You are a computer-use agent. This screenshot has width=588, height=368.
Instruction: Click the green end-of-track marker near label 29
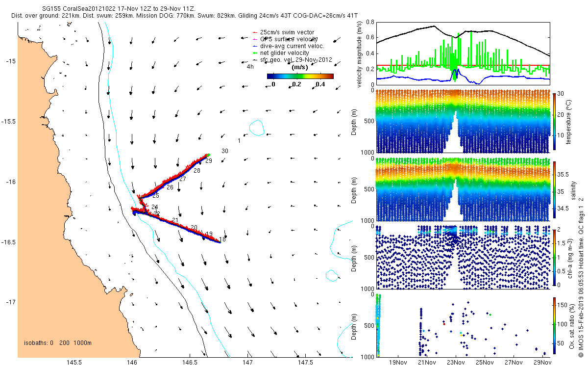[x=208, y=155]
